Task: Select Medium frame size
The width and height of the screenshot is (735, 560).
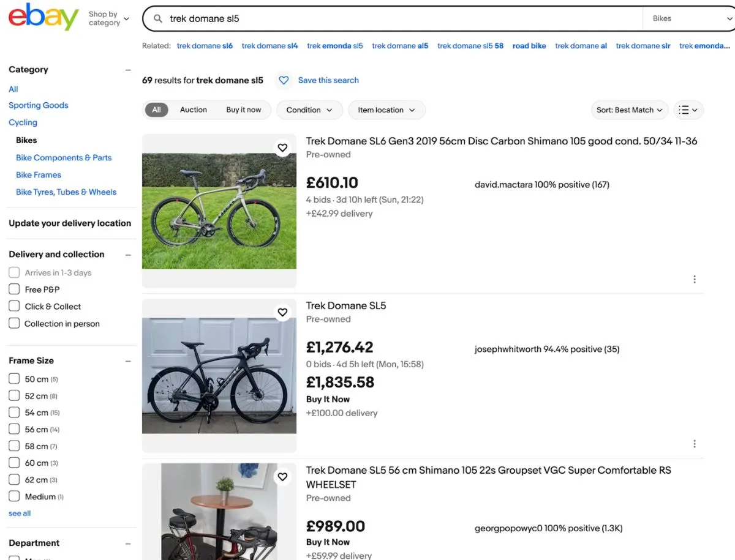Action: pos(14,496)
